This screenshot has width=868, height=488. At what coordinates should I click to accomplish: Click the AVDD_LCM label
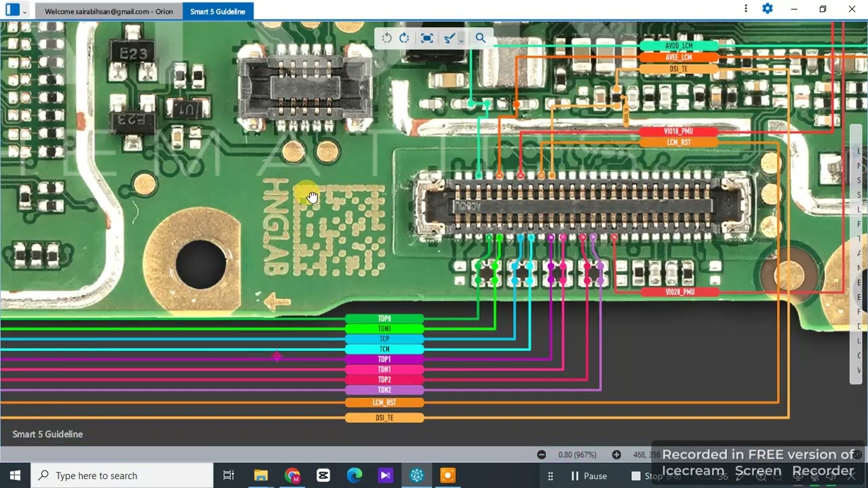click(x=679, y=45)
